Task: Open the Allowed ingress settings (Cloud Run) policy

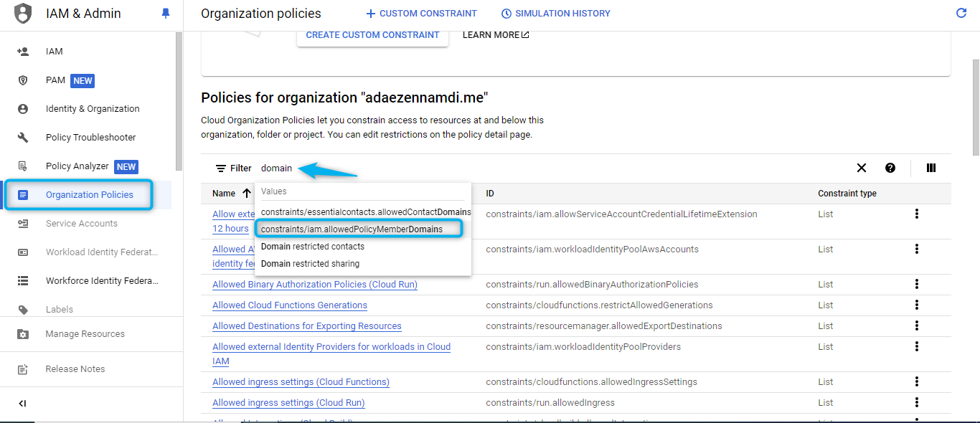Action: tap(288, 402)
